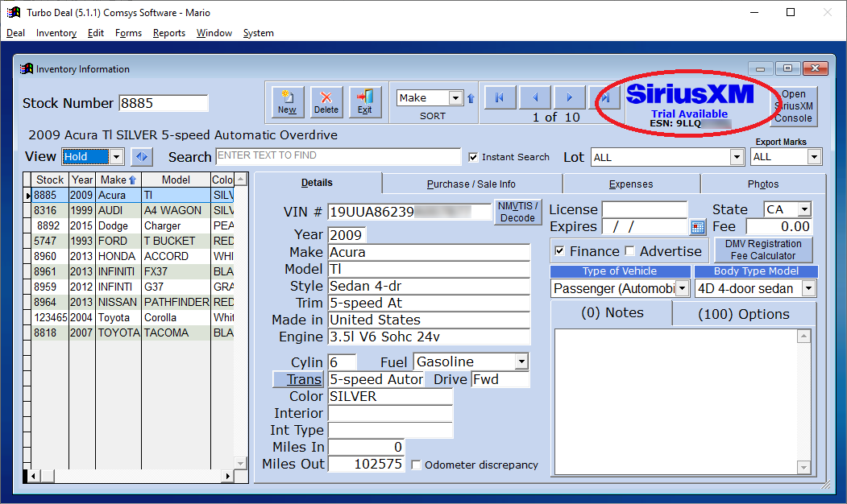Select the 8892 Dodge Charger row
The width and height of the screenshot is (847, 504).
pos(133,225)
